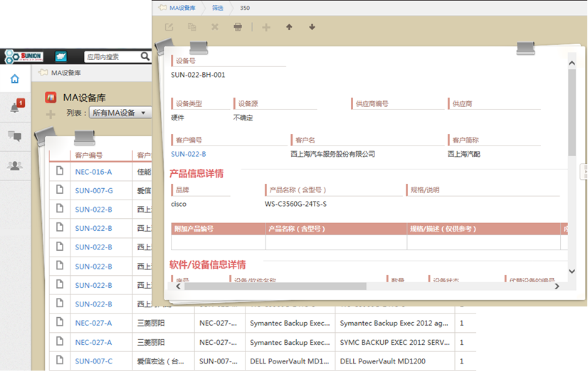
Task: Click the red MA设备库 app icon
Action: [51, 98]
